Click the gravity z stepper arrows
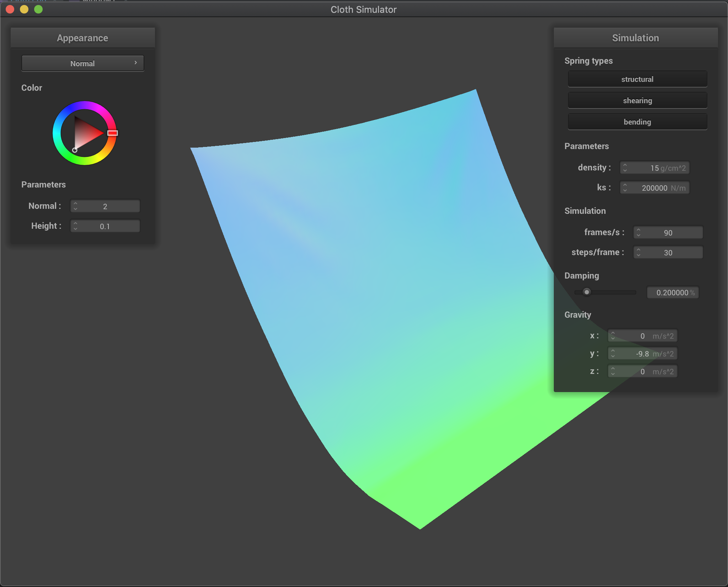 pyautogui.click(x=613, y=371)
